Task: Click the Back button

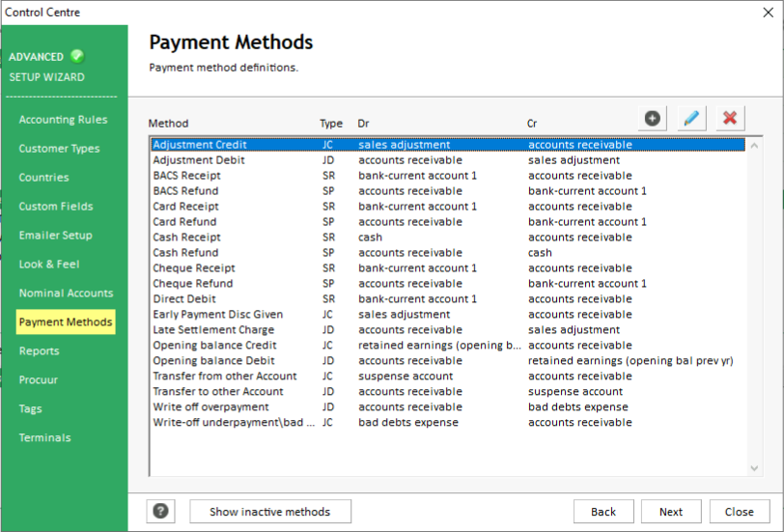Action: (x=603, y=512)
